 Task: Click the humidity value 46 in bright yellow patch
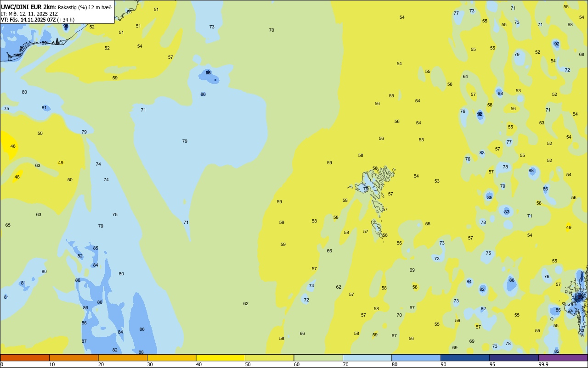(13, 146)
